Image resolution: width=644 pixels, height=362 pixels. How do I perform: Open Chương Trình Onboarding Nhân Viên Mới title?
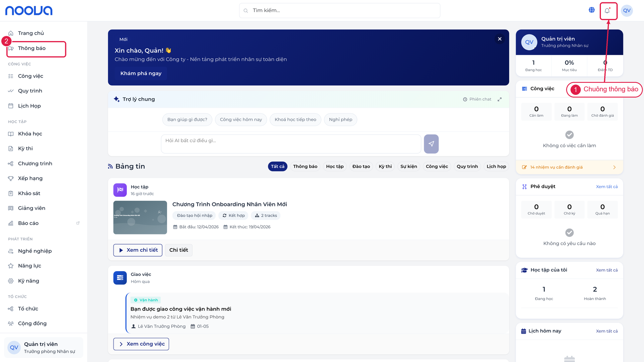229,204
